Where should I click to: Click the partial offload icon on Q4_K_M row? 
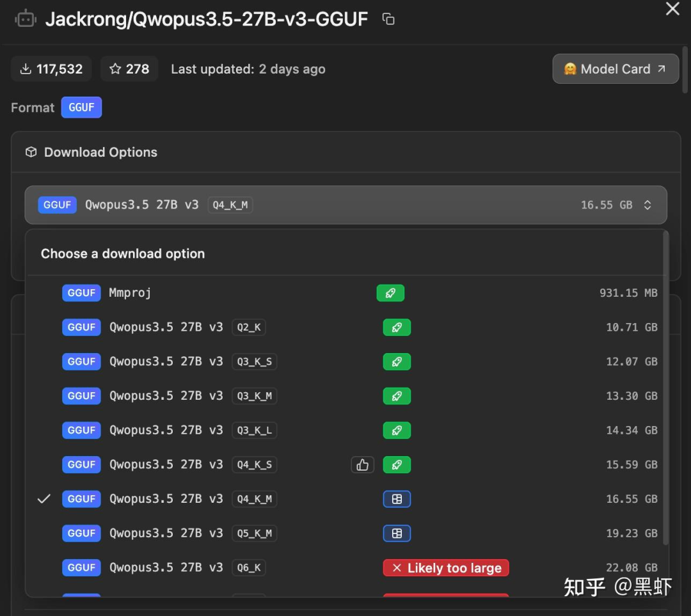tap(397, 499)
